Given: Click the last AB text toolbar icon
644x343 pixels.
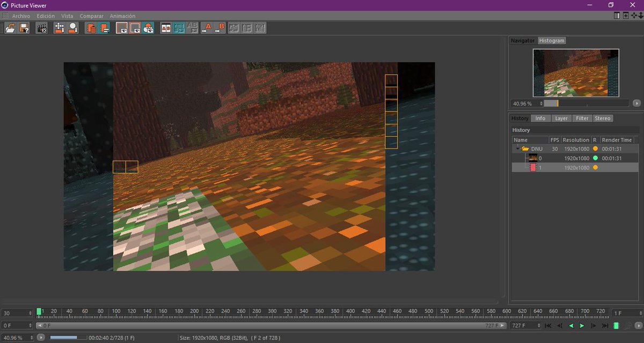Looking at the screenshot, I should coord(260,28).
